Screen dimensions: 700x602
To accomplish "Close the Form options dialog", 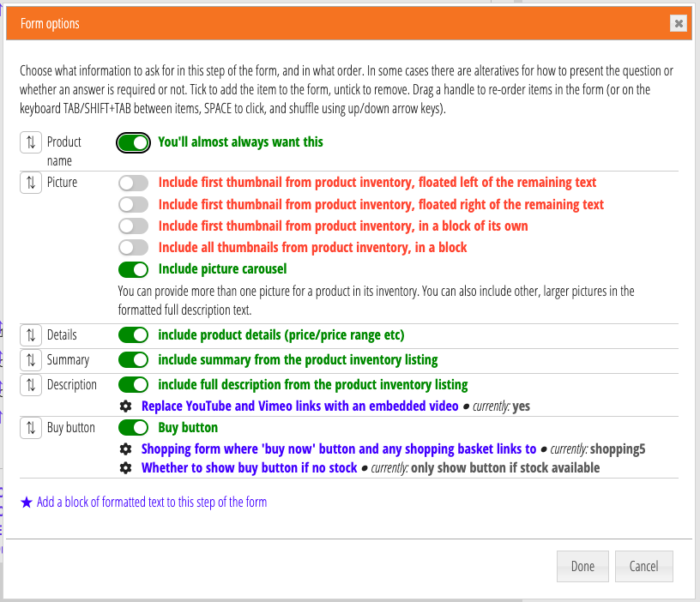I will [x=679, y=24].
